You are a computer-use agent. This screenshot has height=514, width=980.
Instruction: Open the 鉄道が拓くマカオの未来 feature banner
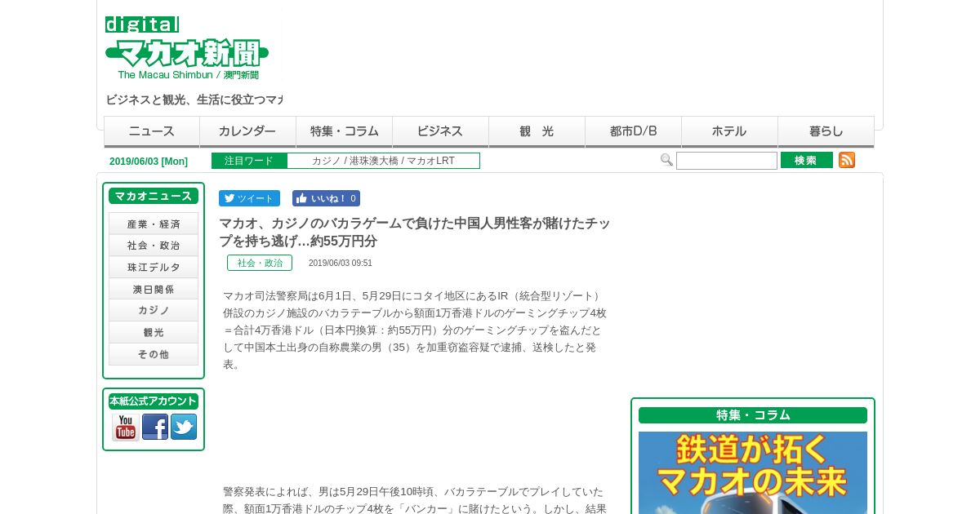pyautogui.click(x=753, y=473)
